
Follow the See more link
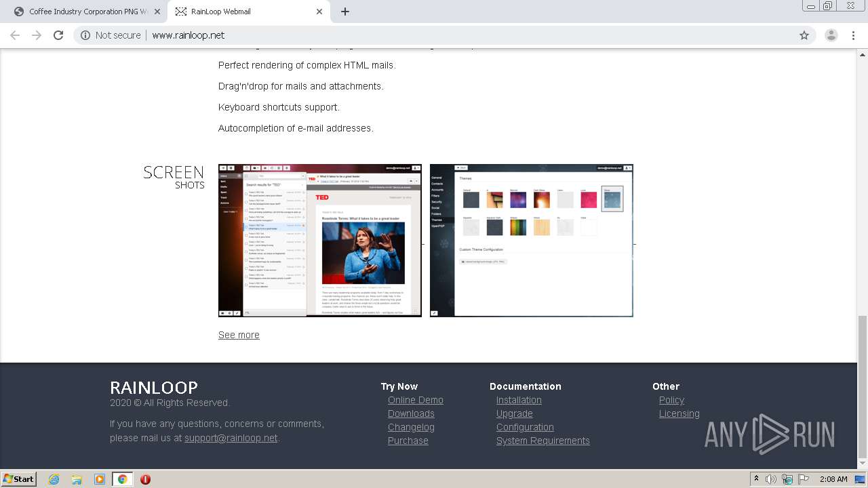click(x=239, y=335)
